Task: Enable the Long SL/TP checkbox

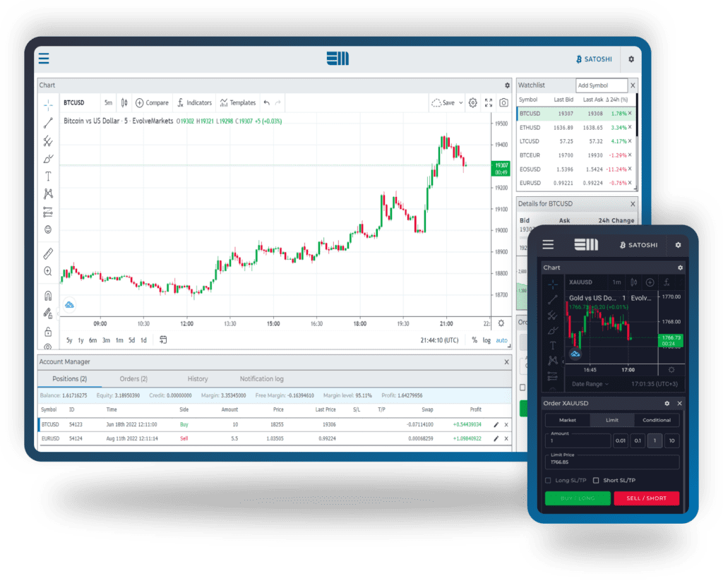Action: point(549,480)
